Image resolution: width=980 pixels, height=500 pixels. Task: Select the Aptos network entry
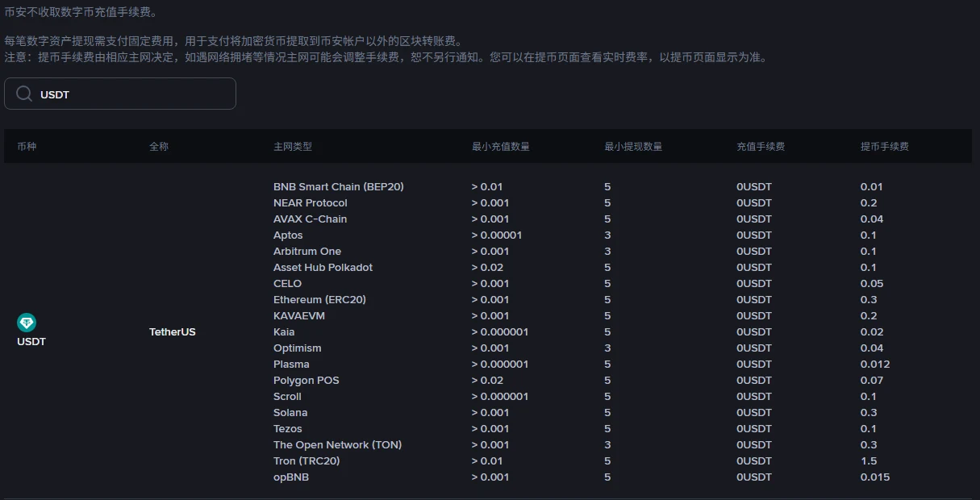[x=288, y=235]
